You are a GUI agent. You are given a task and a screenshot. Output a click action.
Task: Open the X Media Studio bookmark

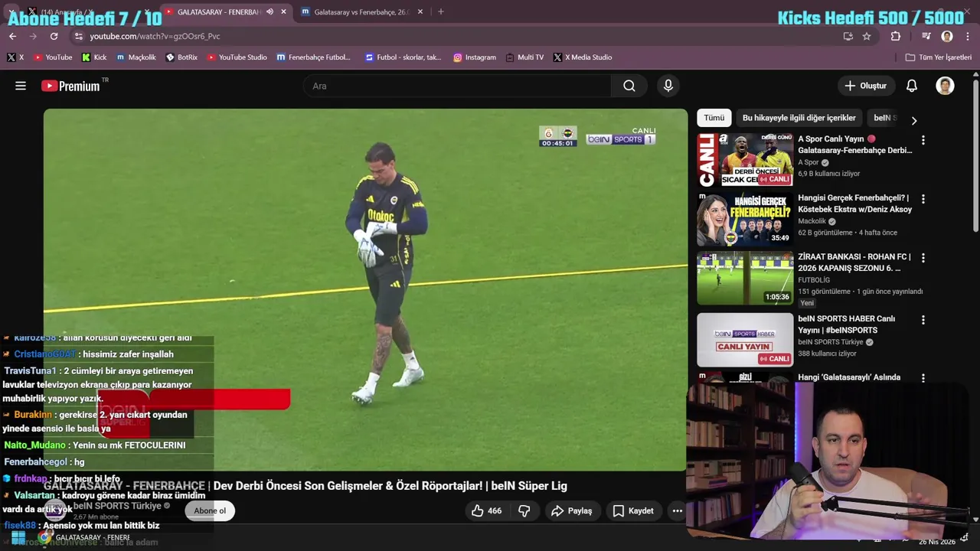[582, 57]
